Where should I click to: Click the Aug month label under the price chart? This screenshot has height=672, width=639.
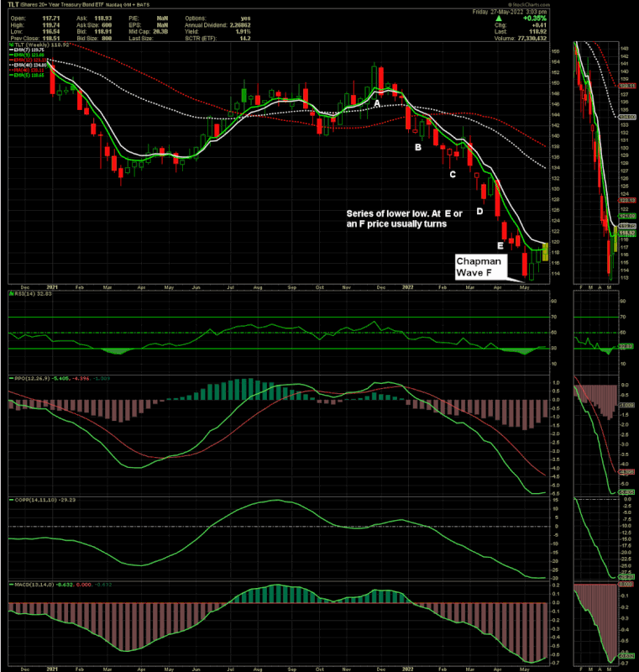point(258,287)
